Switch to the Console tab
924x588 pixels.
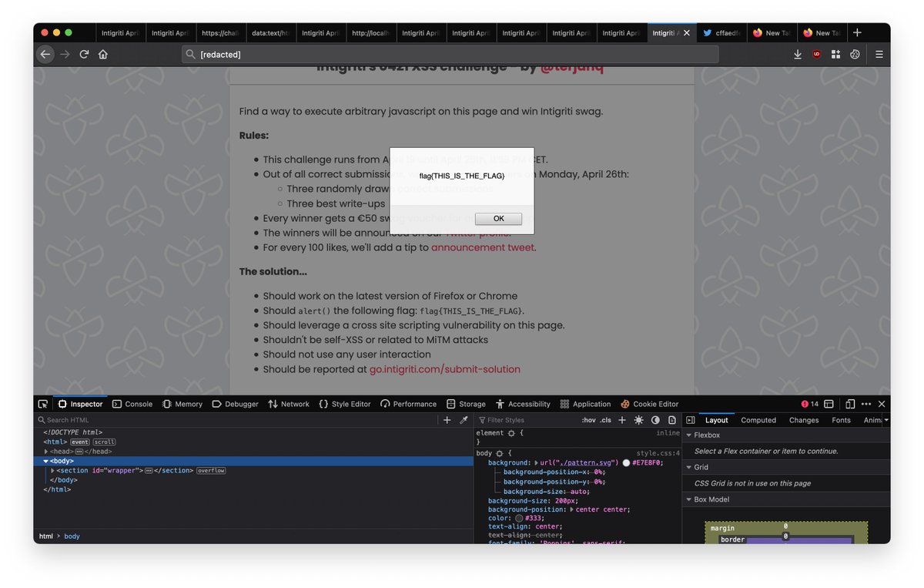(132, 404)
